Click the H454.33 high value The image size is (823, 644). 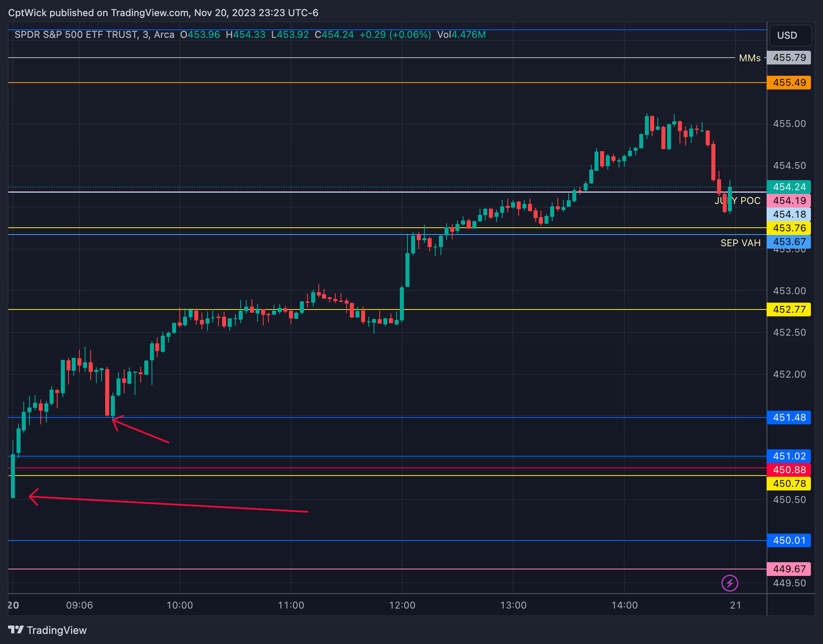[x=245, y=35]
